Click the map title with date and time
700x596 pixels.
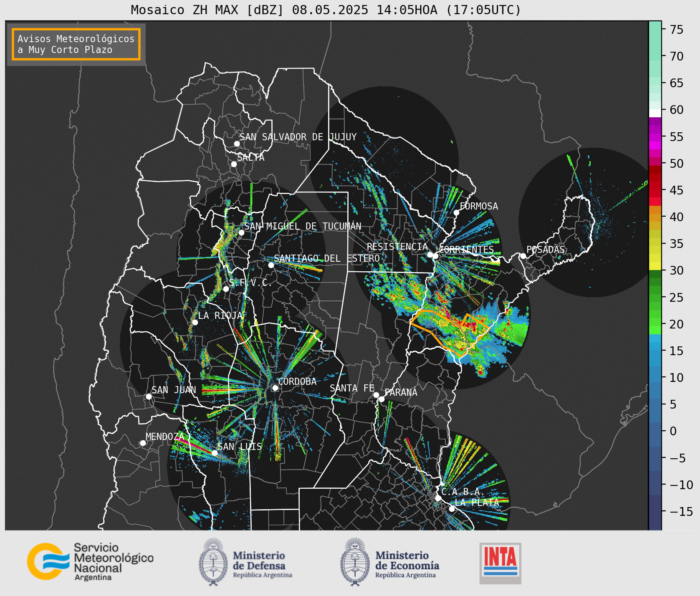point(326,10)
